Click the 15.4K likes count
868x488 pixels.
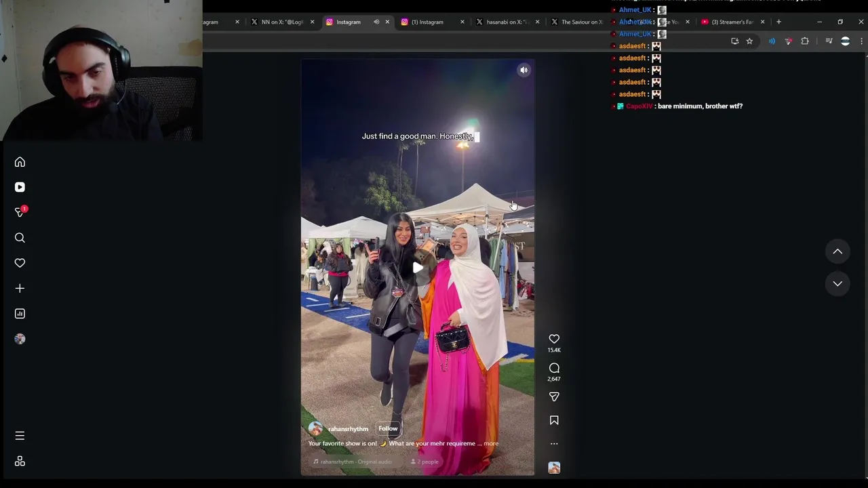pos(554,350)
